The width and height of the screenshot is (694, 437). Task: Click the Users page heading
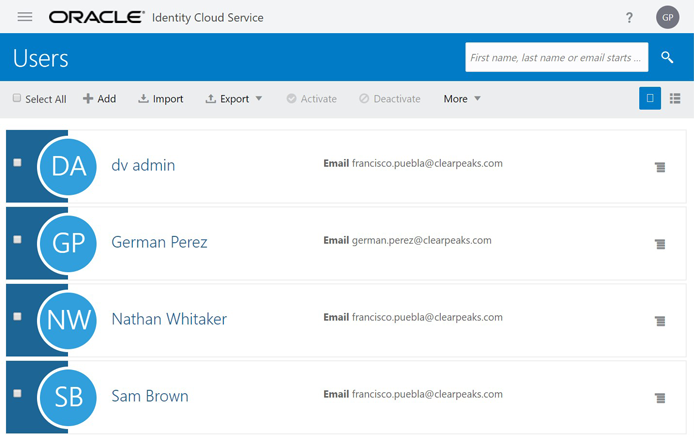click(41, 58)
